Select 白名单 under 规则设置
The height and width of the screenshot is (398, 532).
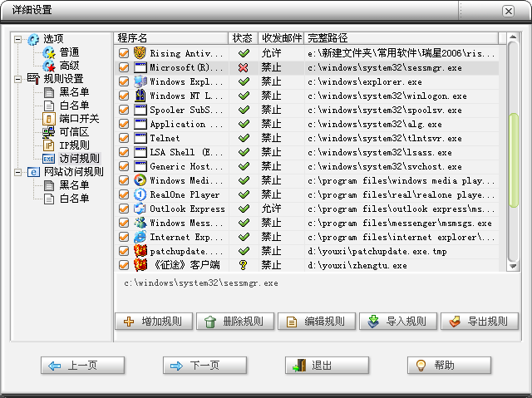tap(74, 106)
